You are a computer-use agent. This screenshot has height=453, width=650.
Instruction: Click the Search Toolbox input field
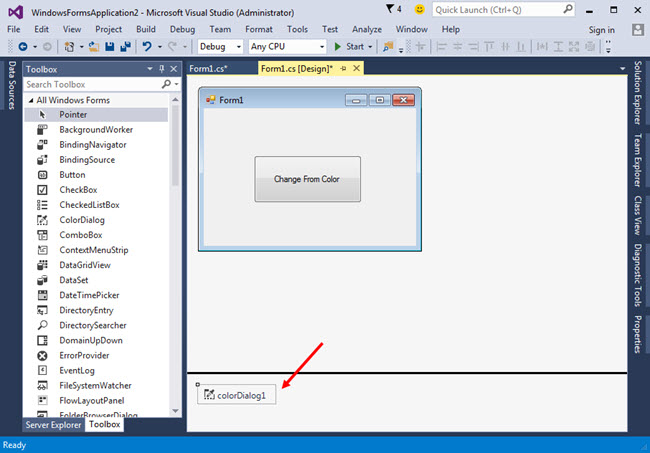[x=90, y=85]
